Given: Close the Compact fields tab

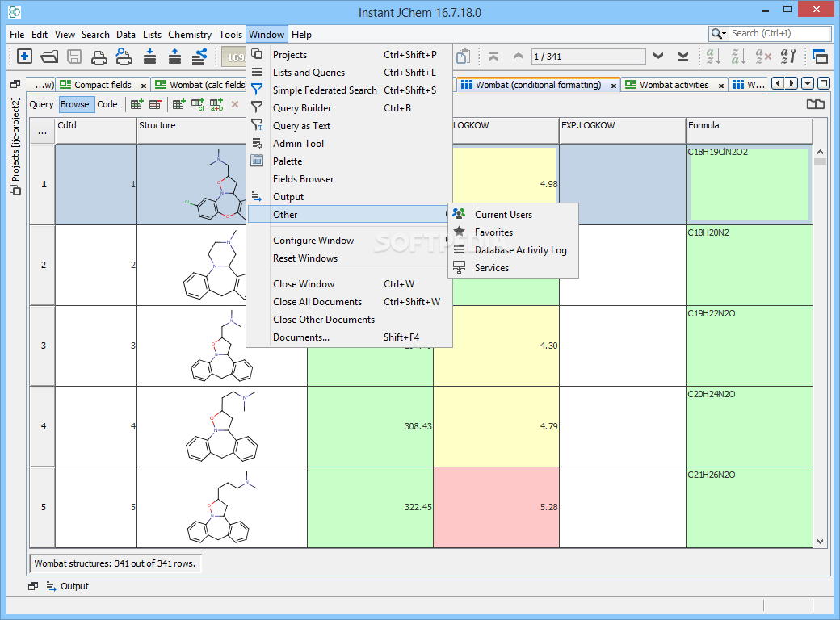Looking at the screenshot, I should pos(144,86).
